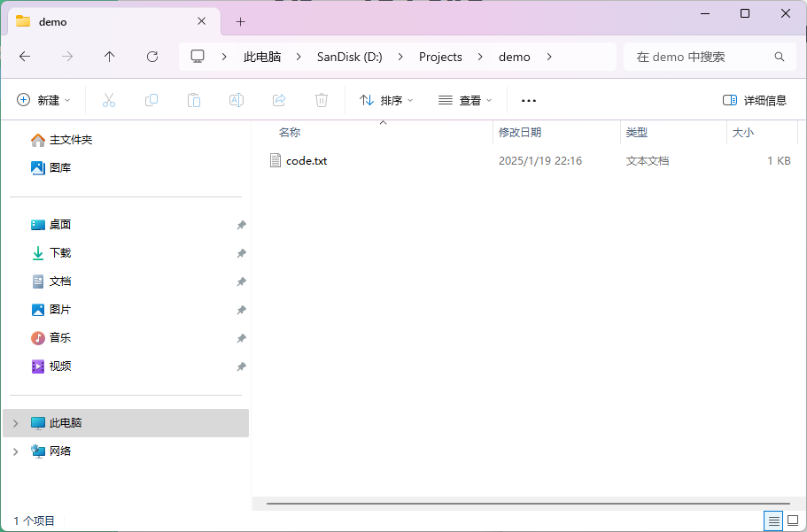Switch to large thumbnail view via status bar toggle
Screen dimensions: 807x532
794,520
